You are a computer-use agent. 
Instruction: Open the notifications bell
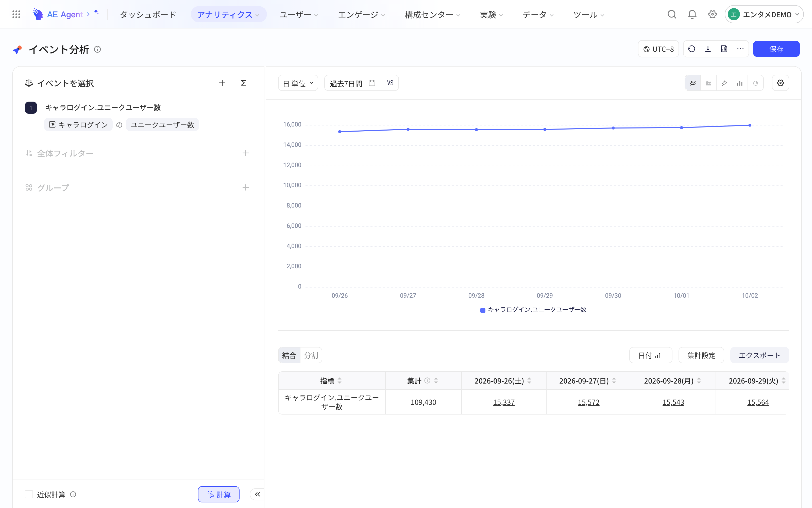pos(692,14)
